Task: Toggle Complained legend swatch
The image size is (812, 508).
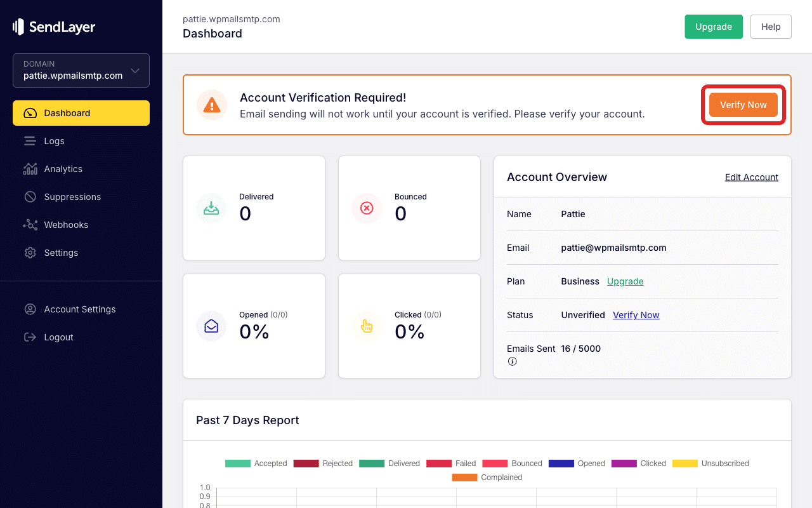Action: coord(464,478)
